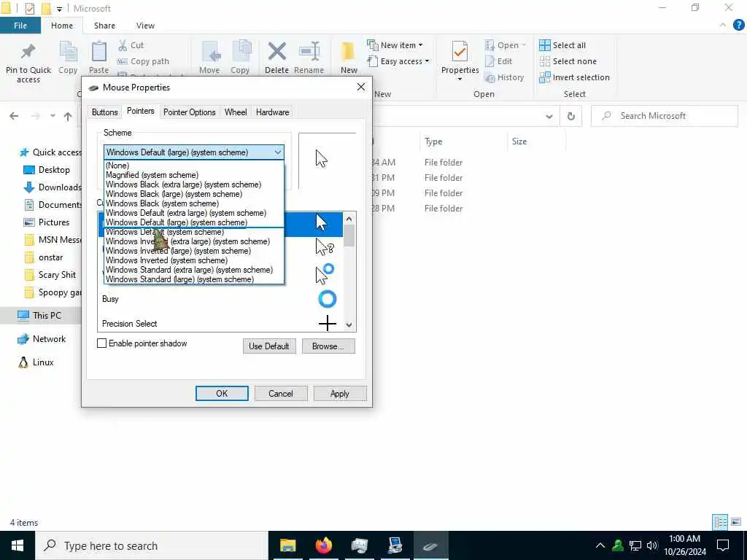Screen dimensions: 747x560
Task: Click the Use Default button
Action: point(269,346)
